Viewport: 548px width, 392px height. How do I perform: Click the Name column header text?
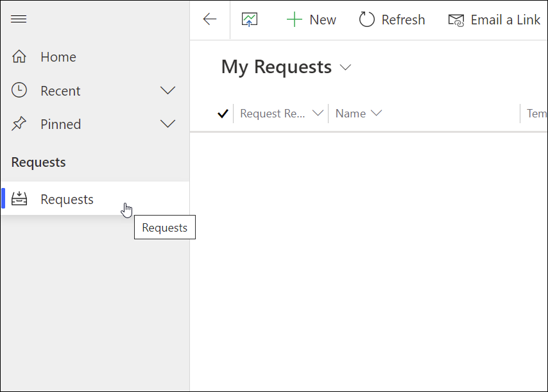350,114
